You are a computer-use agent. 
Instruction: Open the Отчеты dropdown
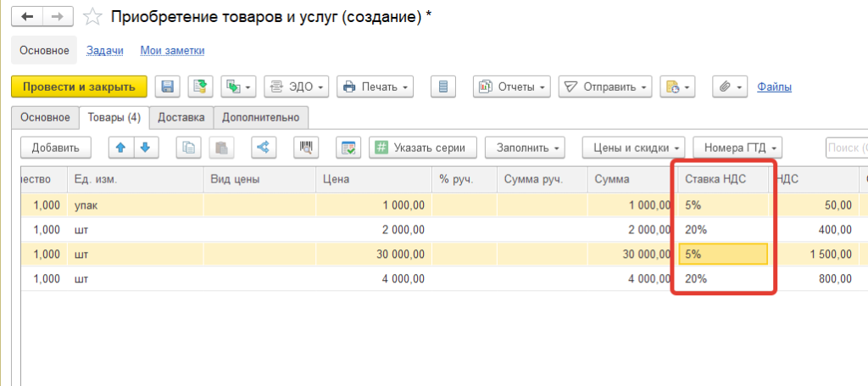click(511, 87)
